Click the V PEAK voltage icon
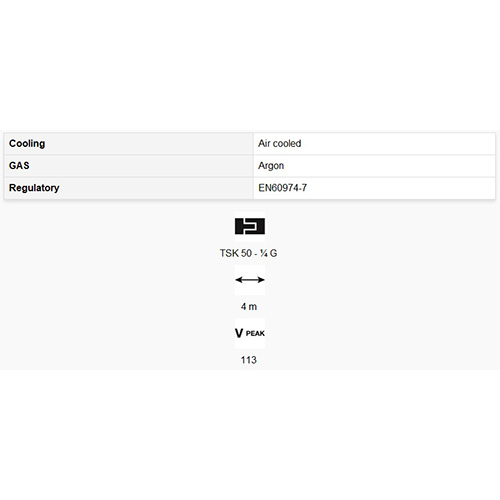 [250, 333]
